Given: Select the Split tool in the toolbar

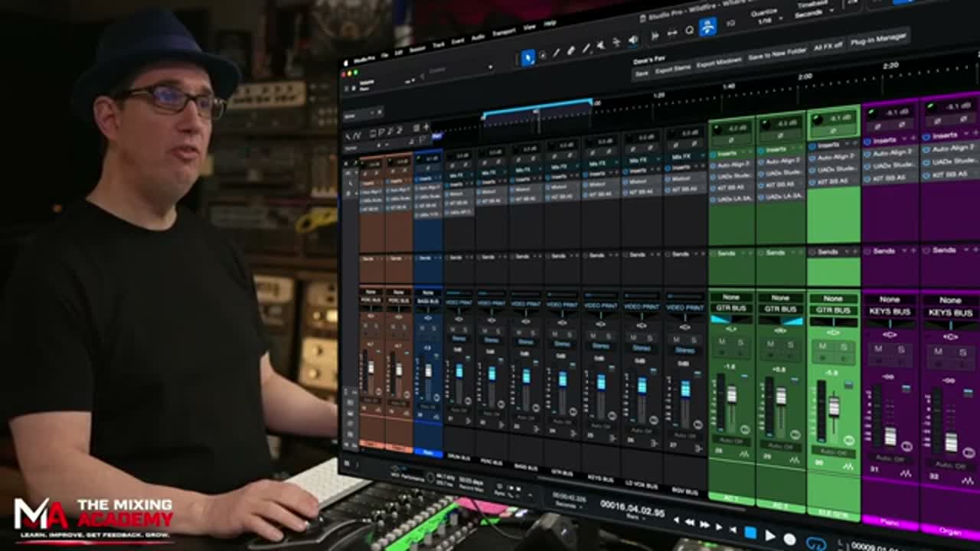Looking at the screenshot, I should pyautogui.click(x=557, y=53).
